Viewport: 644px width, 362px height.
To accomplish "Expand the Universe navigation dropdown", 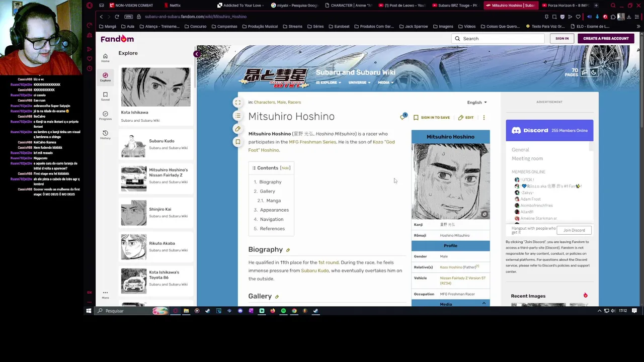I will click(x=359, y=82).
